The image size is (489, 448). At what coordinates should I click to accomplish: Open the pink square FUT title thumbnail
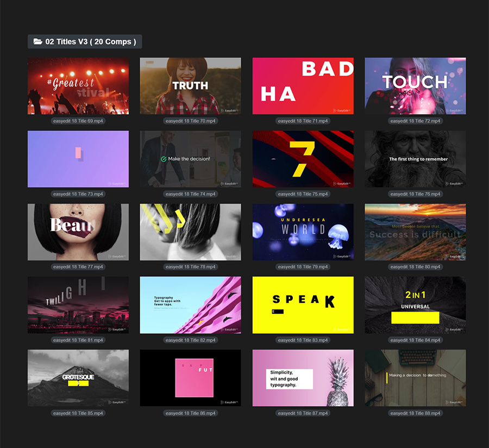pyautogui.click(x=190, y=378)
